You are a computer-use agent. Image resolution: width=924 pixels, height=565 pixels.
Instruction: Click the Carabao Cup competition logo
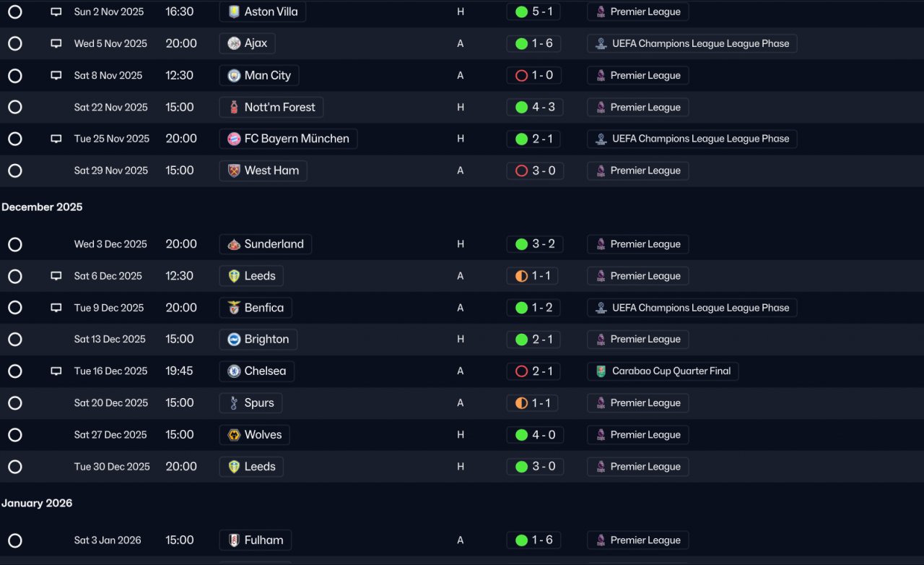(601, 371)
